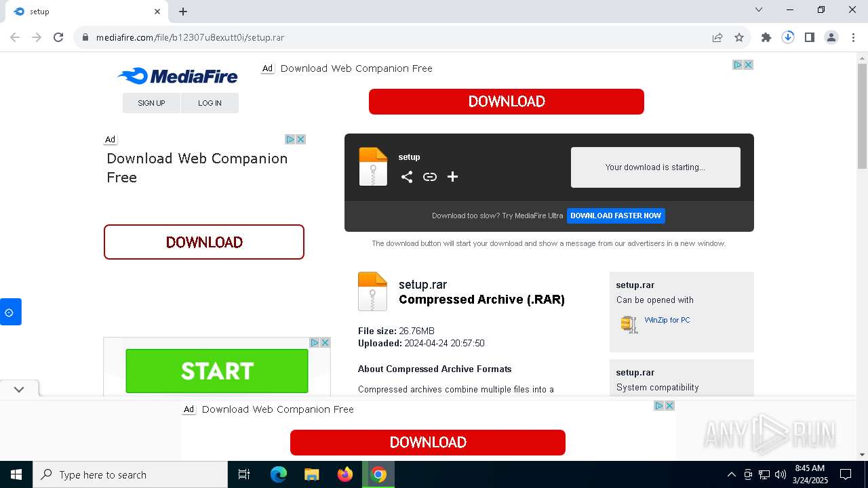Click the page vertical scrollbar
868x488 pixels.
click(x=862, y=115)
